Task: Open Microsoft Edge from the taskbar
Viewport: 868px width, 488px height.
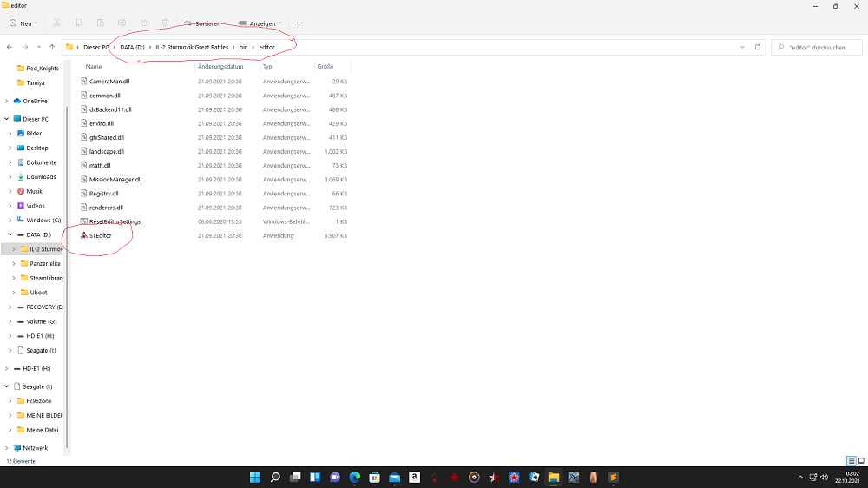Action: point(355,477)
